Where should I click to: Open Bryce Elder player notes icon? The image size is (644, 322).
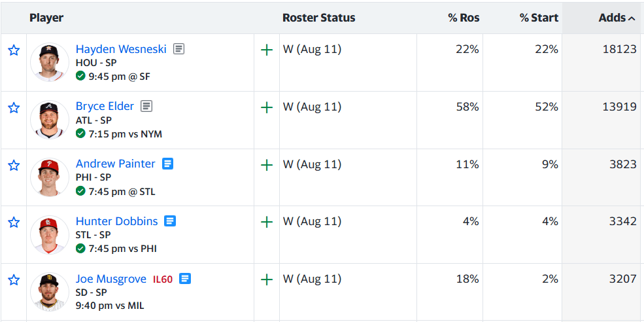[146, 107]
